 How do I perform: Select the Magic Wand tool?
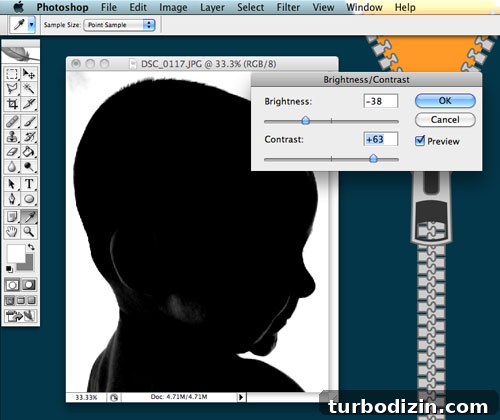click(x=29, y=89)
